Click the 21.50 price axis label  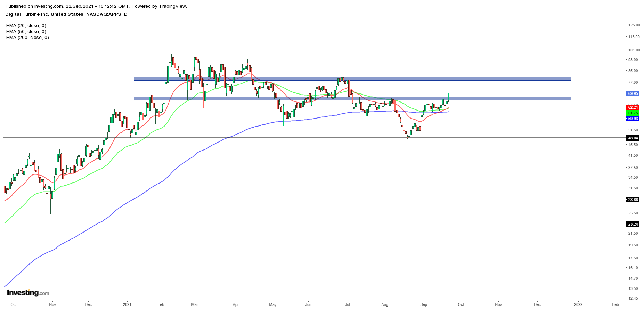point(633,233)
